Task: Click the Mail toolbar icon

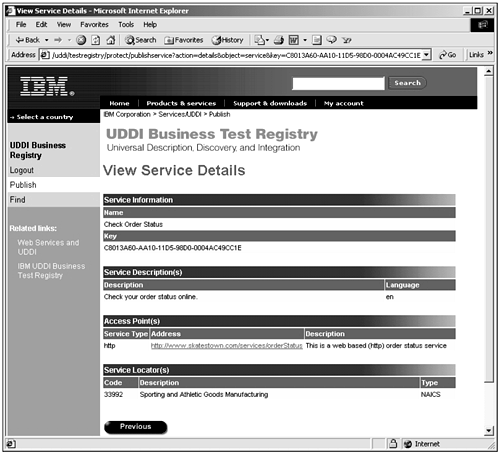Action: pyautogui.click(x=261, y=40)
